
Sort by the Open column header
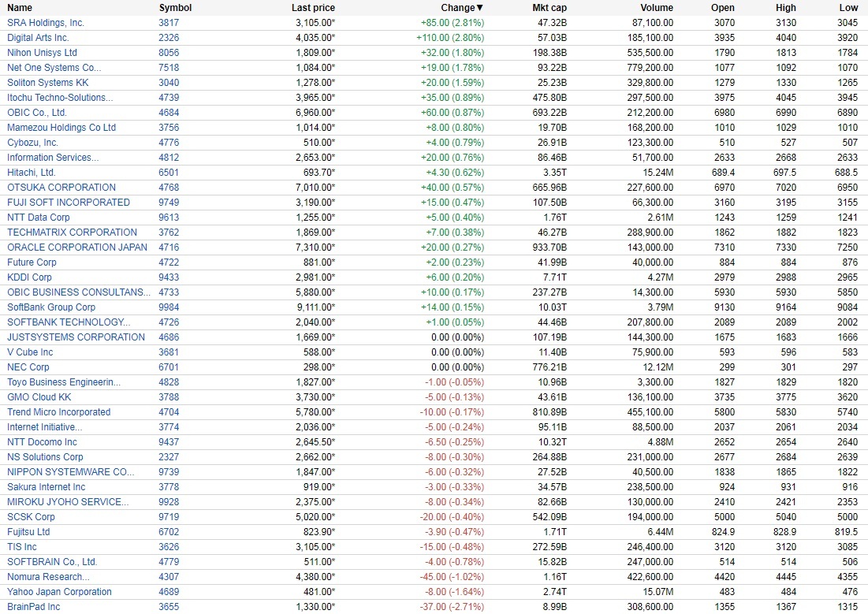click(x=722, y=8)
